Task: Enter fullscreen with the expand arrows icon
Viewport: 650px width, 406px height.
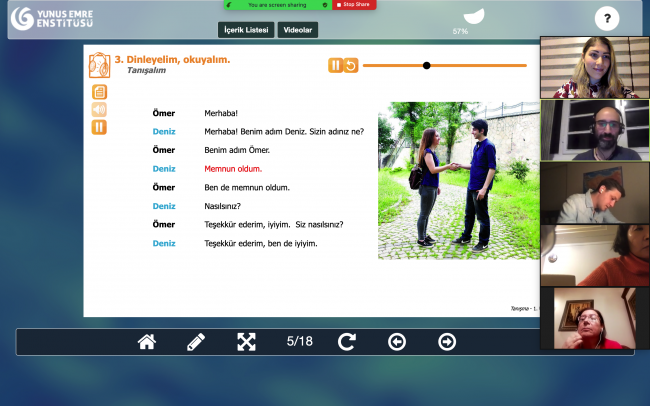Action: [x=246, y=342]
